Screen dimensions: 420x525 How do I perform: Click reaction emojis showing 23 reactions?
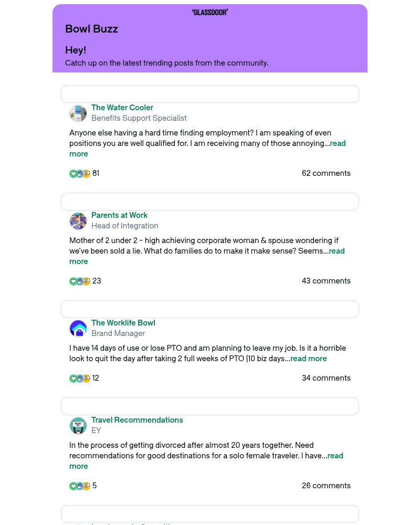(x=80, y=281)
